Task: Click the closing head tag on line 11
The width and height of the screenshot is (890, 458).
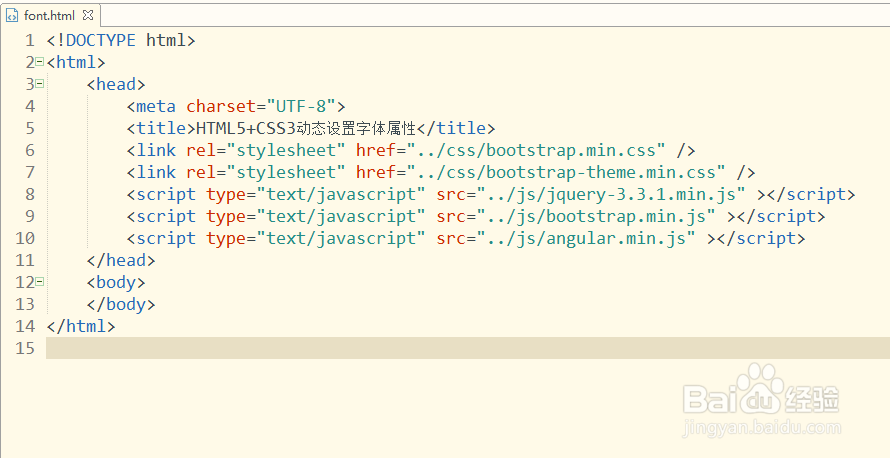Action: click(x=121, y=260)
